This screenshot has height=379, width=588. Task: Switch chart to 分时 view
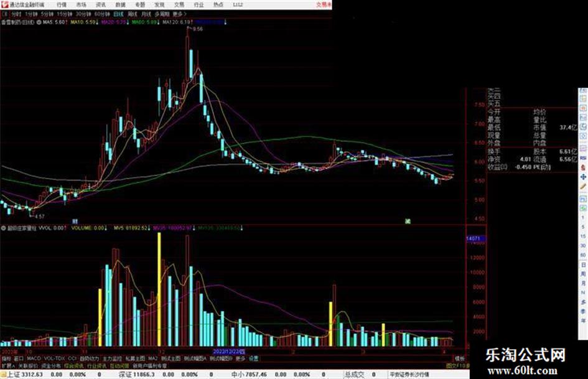[x=16, y=14]
